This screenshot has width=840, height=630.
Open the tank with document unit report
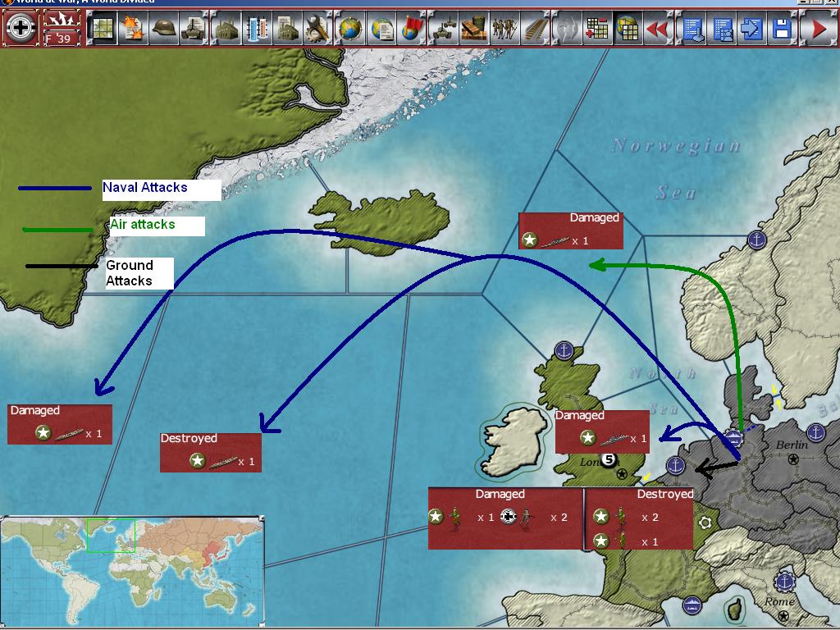[195, 28]
